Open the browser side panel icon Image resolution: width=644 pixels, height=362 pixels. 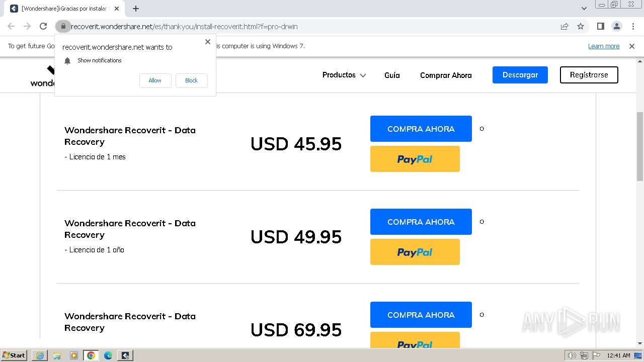point(600,26)
